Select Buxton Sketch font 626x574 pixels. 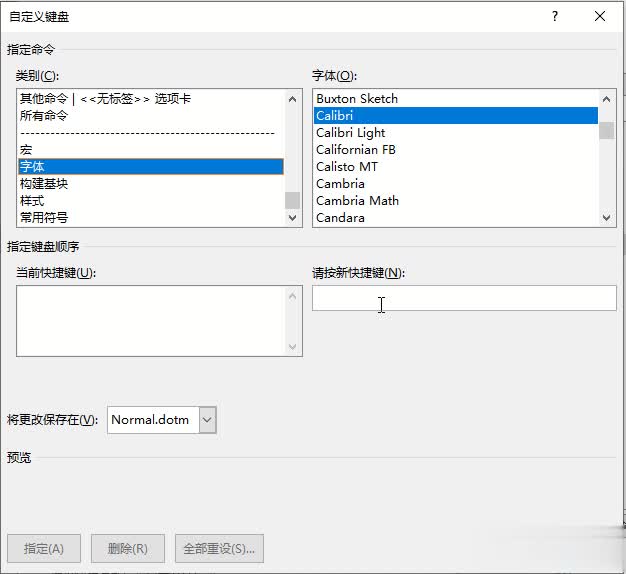pos(456,99)
